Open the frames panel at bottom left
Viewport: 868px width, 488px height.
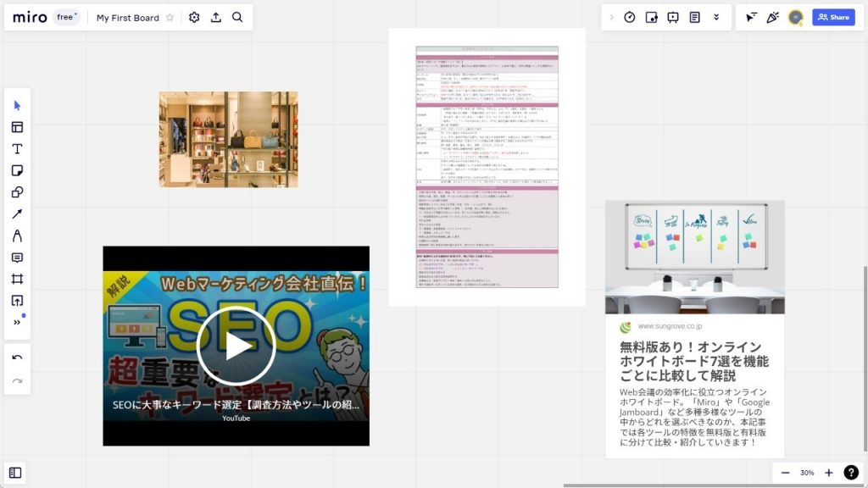click(x=15, y=473)
